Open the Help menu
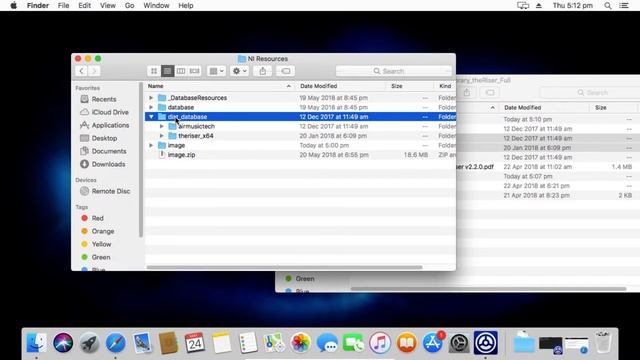640x360 pixels. [186, 5]
